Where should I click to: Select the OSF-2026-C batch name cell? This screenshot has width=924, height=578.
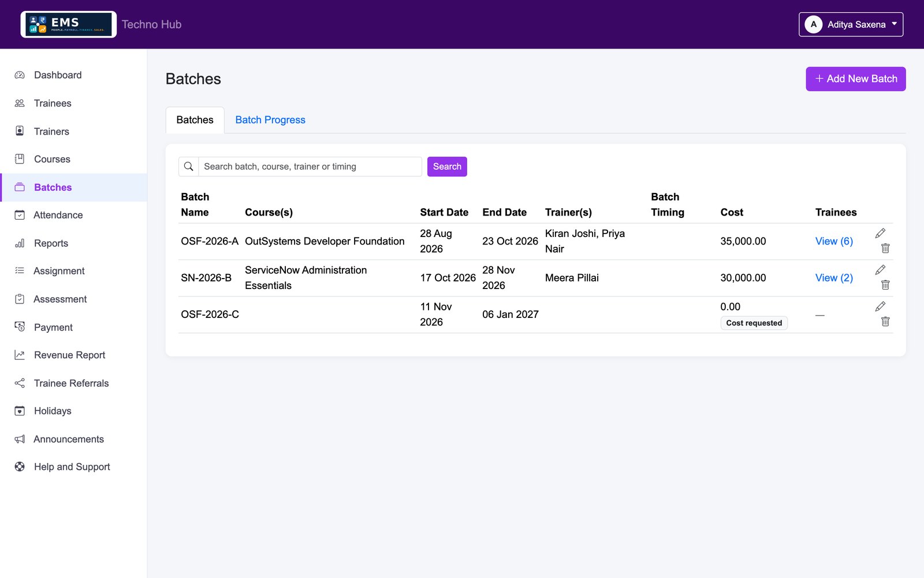point(210,314)
